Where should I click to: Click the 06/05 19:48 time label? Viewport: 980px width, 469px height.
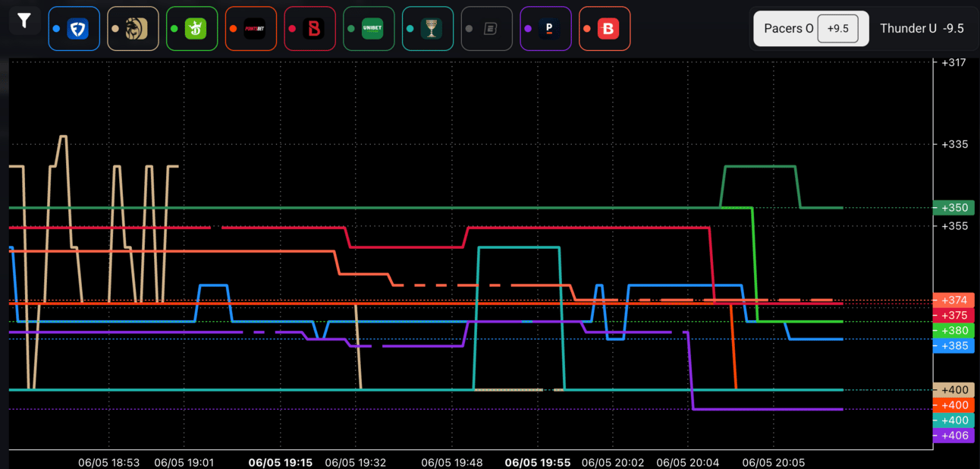[452, 462]
